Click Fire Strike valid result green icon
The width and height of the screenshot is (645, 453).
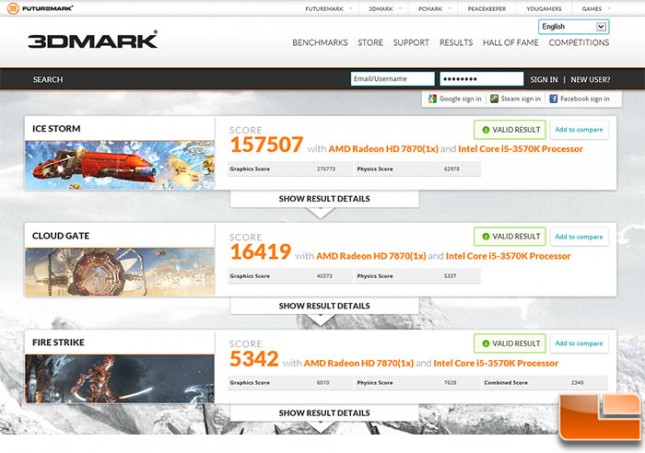(485, 344)
